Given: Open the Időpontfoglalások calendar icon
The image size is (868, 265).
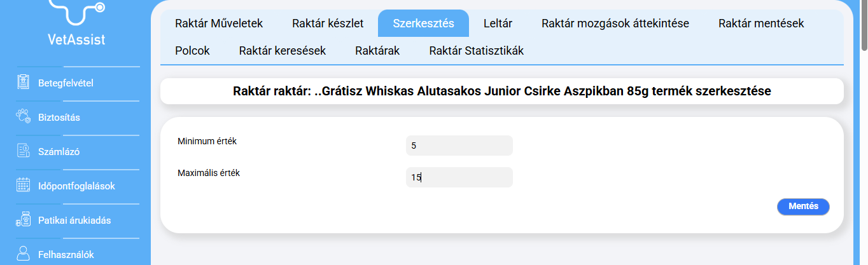Looking at the screenshot, I should click(x=24, y=186).
